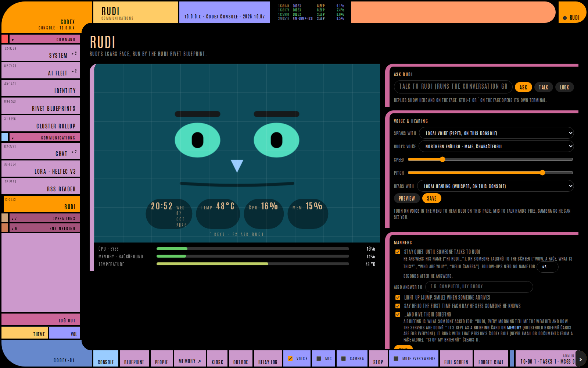Click Rudi's animated face display
The image size is (588, 368).
237,153
